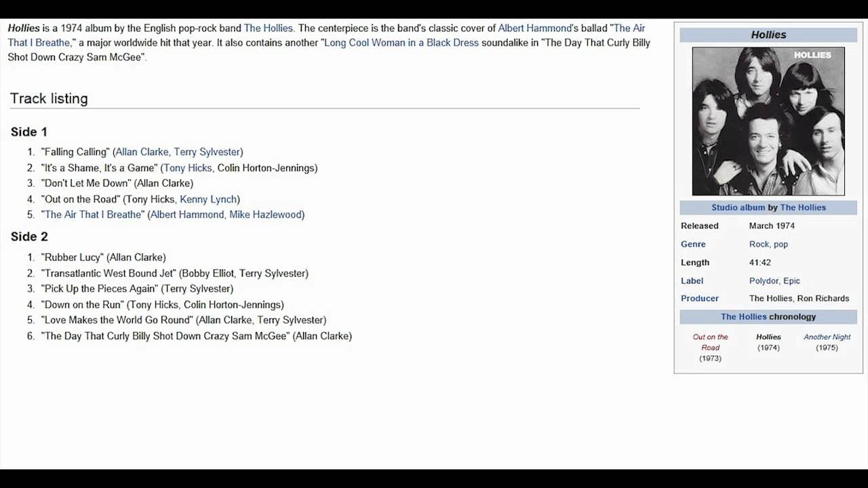Image resolution: width=868 pixels, height=488 pixels.
Task: Visit the Polydor label link
Action: click(764, 281)
